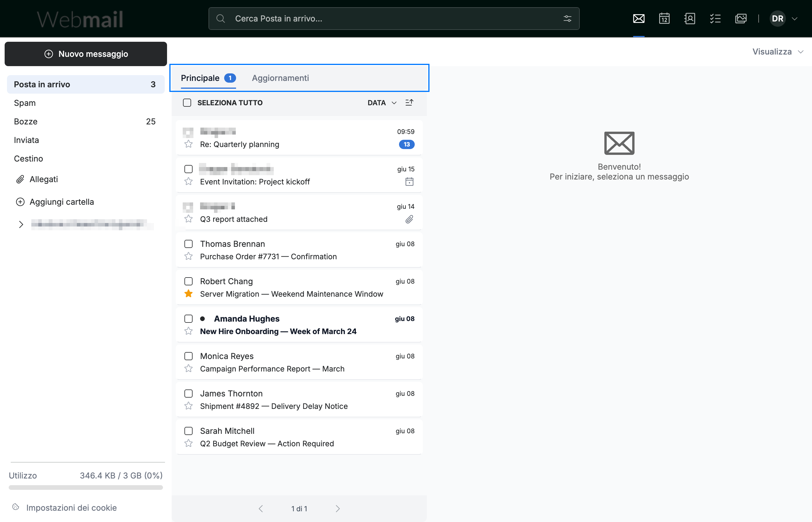
Task: Click the 1 di 1 page indicator
Action: click(x=299, y=508)
